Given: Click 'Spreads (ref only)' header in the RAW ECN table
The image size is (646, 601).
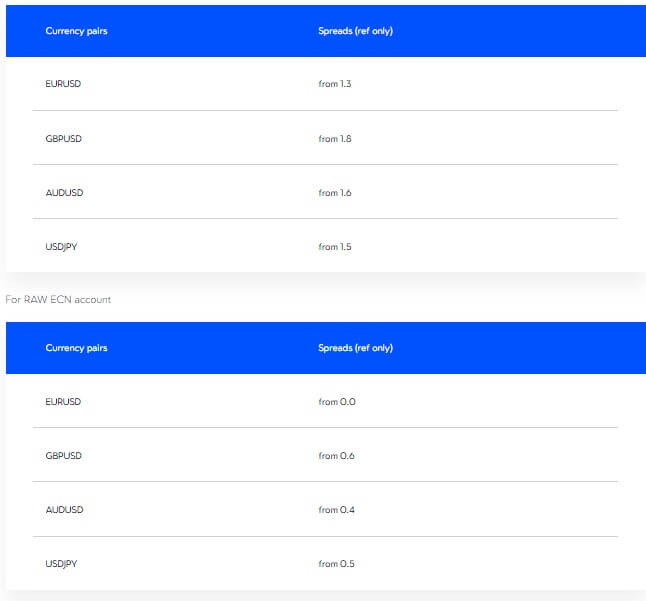Looking at the screenshot, I should tap(356, 348).
